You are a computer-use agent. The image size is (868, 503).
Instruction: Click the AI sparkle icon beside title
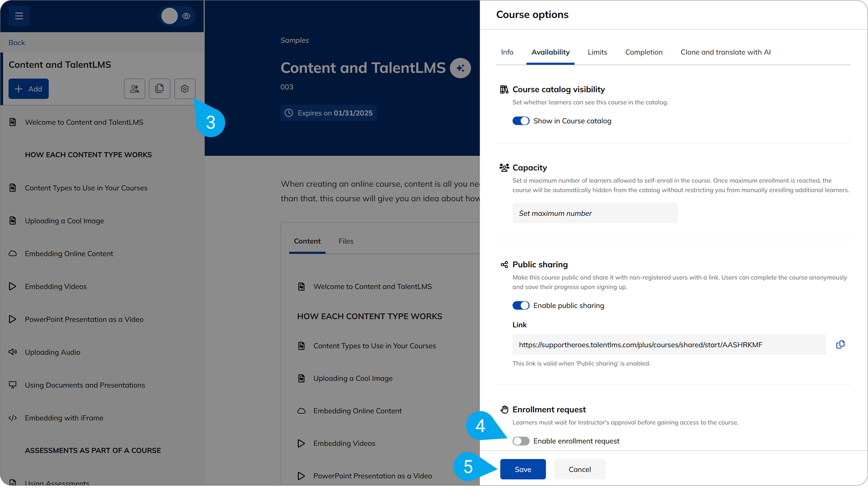pyautogui.click(x=460, y=68)
